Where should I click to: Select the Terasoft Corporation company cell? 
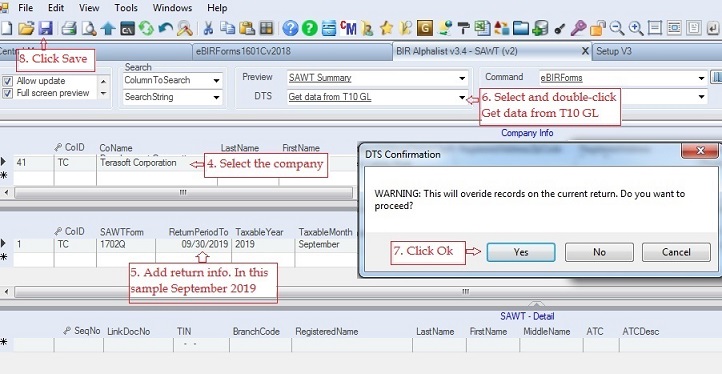157,163
